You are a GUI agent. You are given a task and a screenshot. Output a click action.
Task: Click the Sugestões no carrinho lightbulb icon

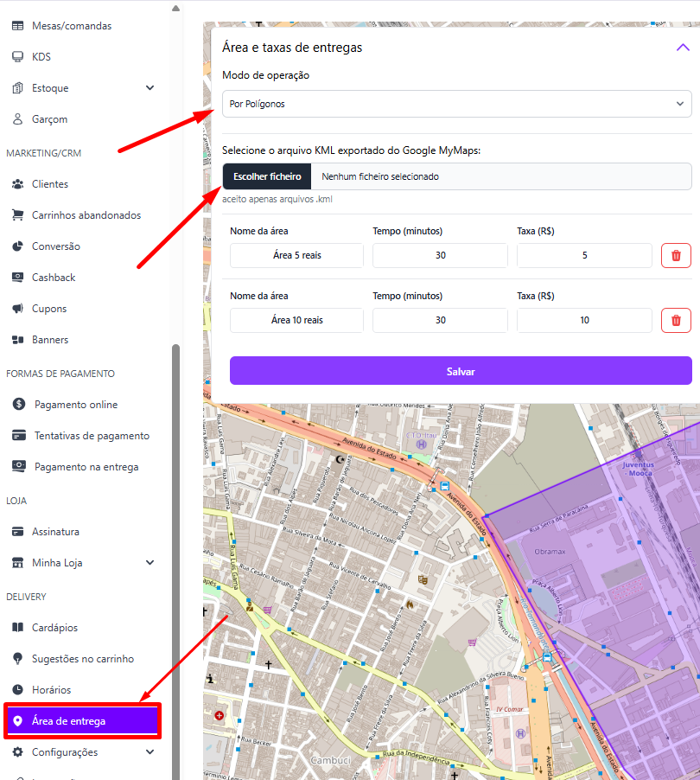(x=17, y=659)
